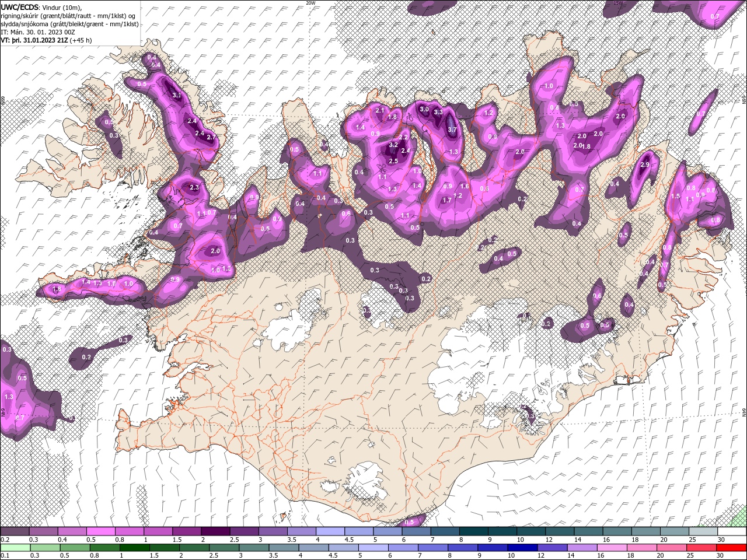The width and height of the screenshot is (747, 560).
Task: Click the 1.6 snowfall value on the map
Action: point(465,186)
